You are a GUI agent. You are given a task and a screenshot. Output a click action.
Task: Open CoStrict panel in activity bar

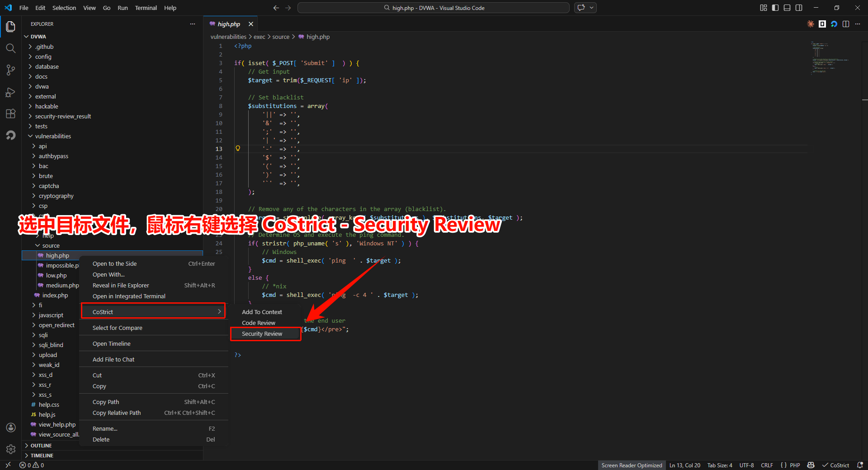tap(11, 135)
